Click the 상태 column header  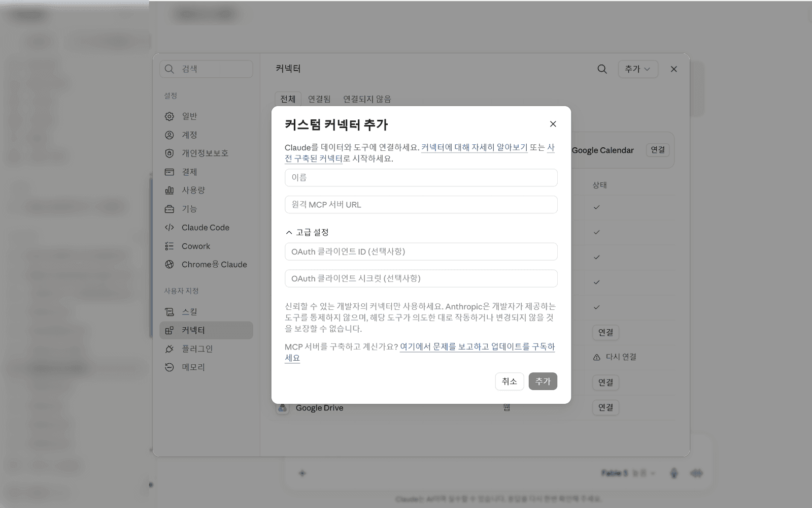tap(600, 185)
